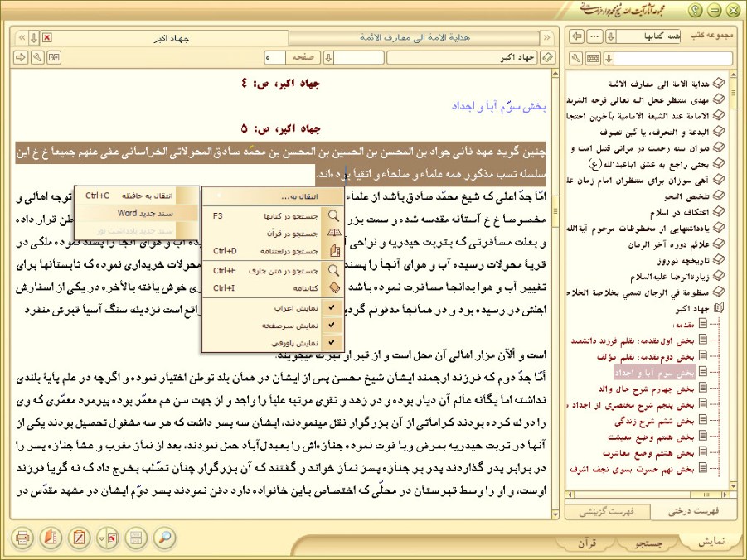747x560 pixels.
Task: Open the export icon with dropdown arrow
Action: point(108,538)
